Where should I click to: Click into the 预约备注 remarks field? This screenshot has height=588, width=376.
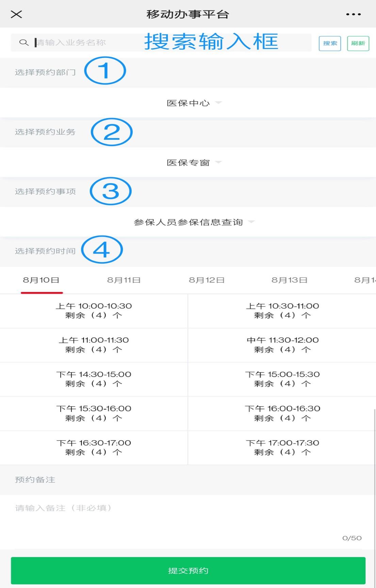[x=187, y=518]
